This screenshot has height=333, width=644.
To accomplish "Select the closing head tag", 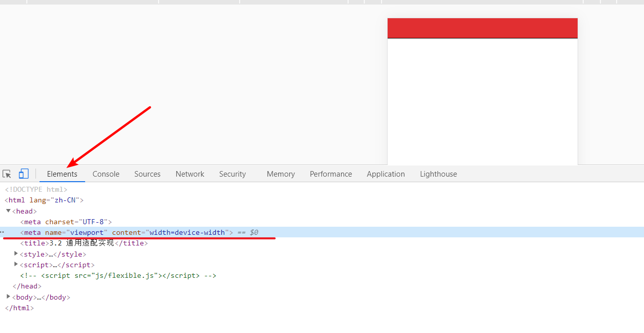I will click(x=27, y=286).
